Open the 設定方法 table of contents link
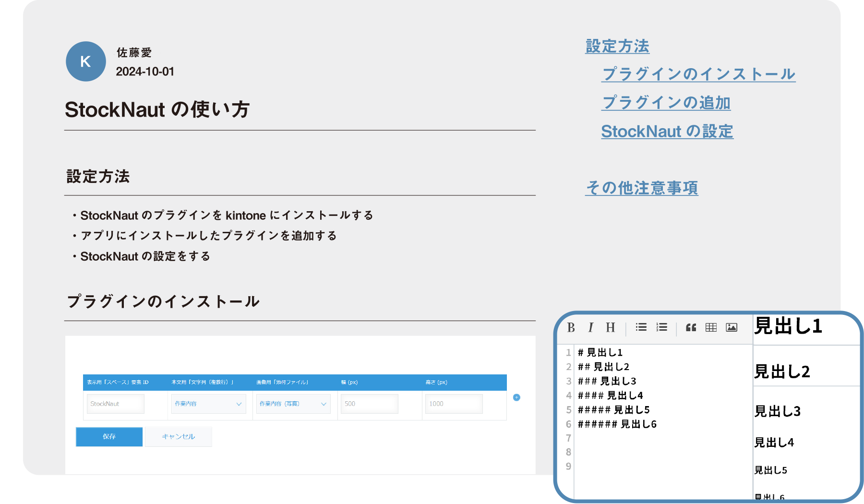The width and height of the screenshot is (864, 504). pyautogui.click(x=617, y=46)
